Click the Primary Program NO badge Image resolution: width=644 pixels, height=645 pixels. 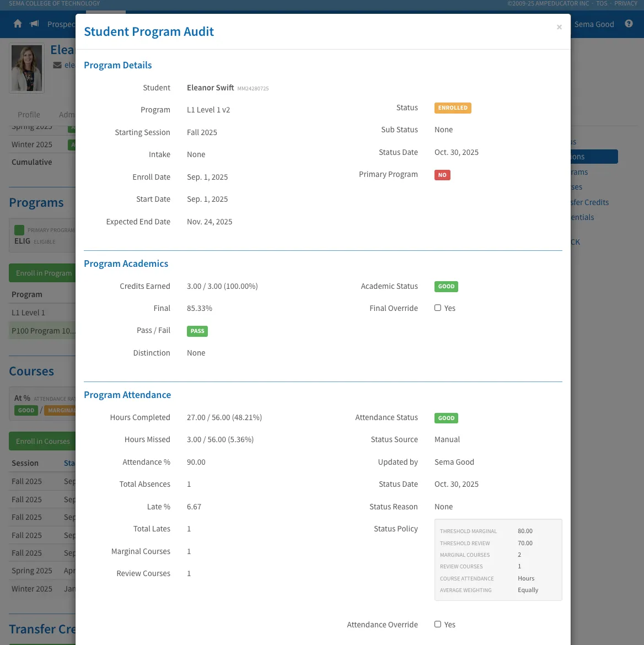(x=442, y=175)
